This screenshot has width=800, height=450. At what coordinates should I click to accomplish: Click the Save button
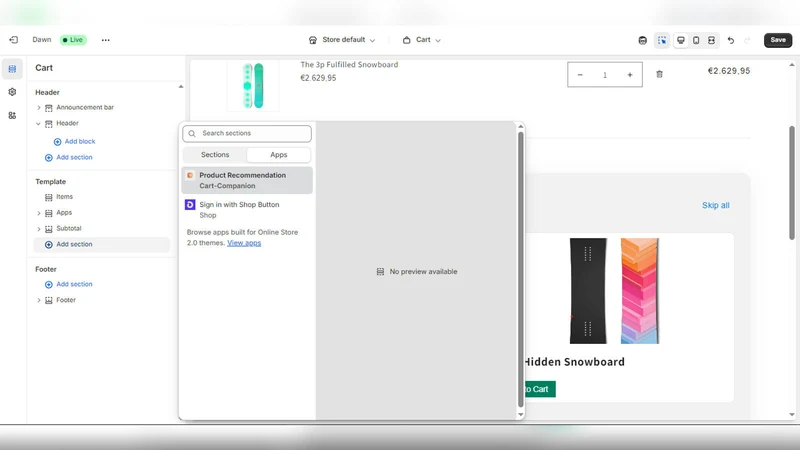778,40
